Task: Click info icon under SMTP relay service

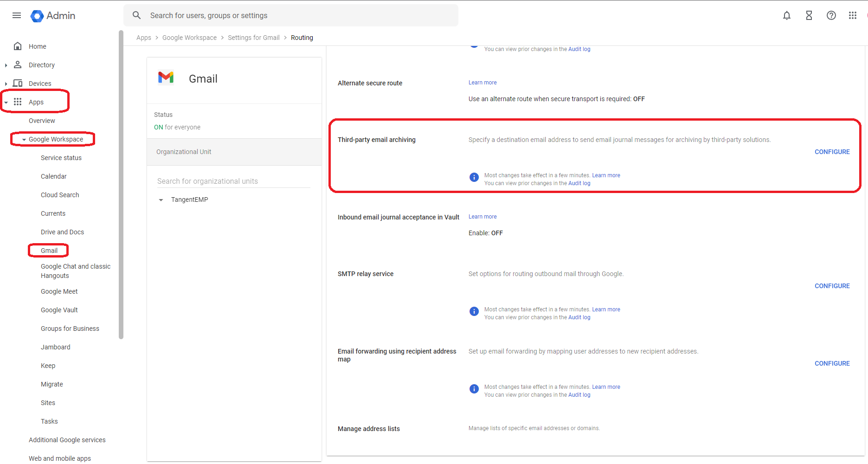Action: (x=474, y=311)
